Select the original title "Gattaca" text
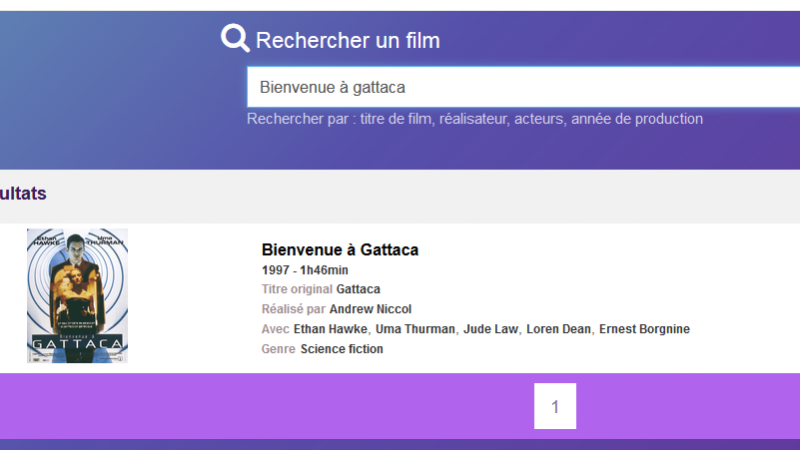This screenshot has height=450, width=800. coord(358,289)
